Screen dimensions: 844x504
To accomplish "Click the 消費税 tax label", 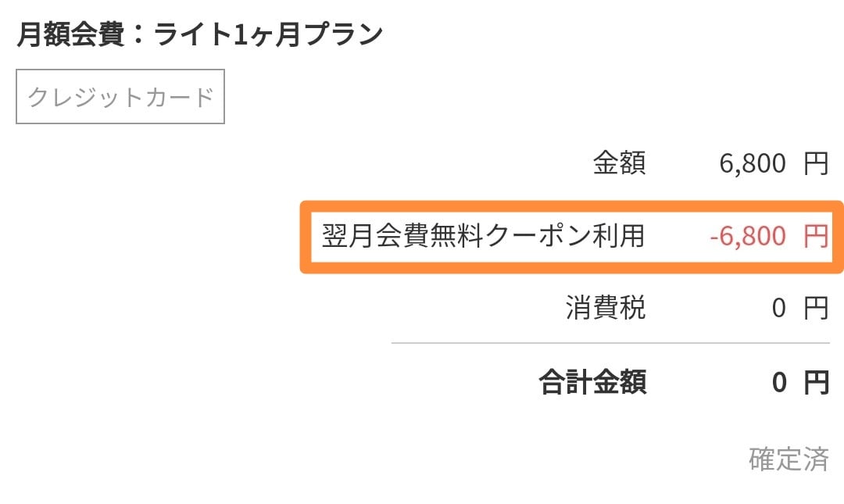I will click(606, 308).
